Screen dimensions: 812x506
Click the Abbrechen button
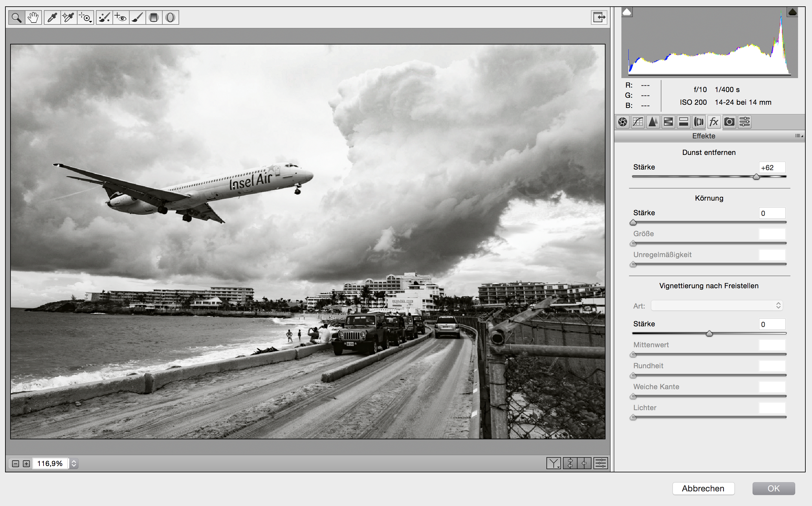tap(703, 488)
